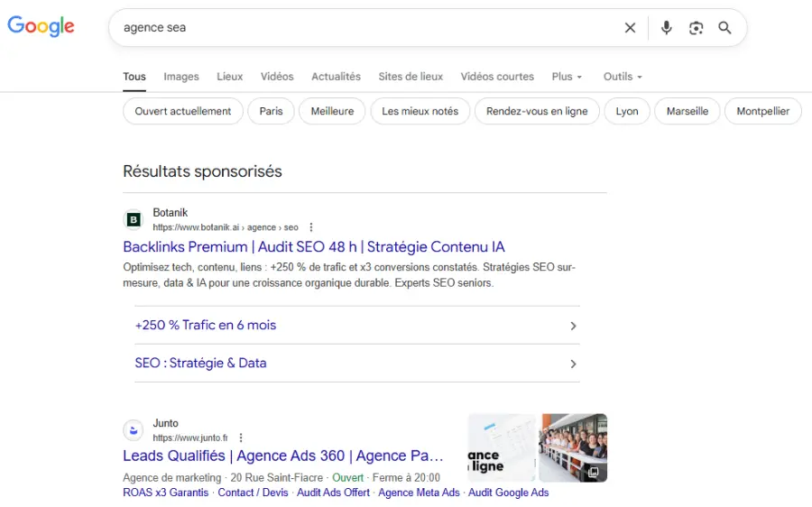Open Leads Qualifiés Agence Ads 360 title
The height and width of the screenshot is (507, 812).
coord(283,456)
